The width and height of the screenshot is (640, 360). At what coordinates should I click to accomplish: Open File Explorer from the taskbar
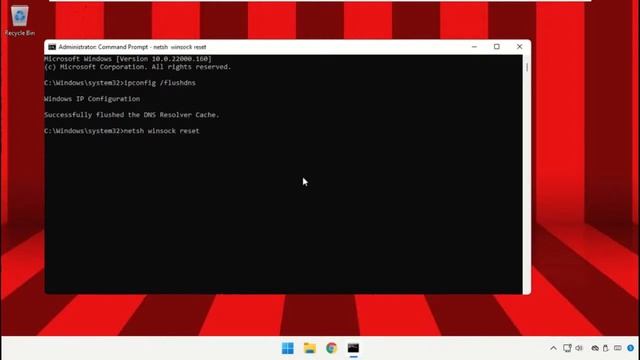310,348
